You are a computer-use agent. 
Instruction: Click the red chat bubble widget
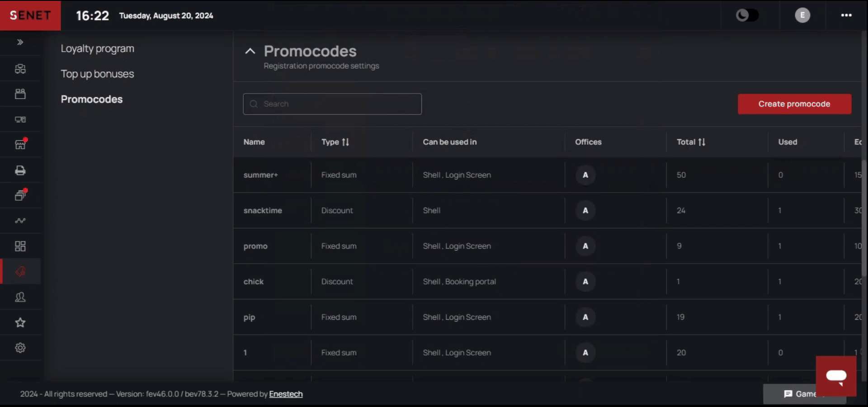[836, 376]
